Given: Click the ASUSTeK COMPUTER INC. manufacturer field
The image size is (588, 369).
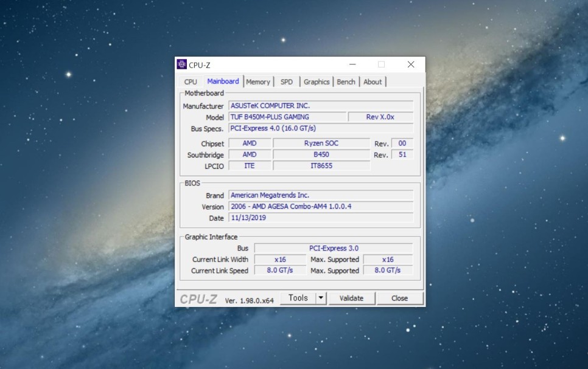Looking at the screenshot, I should (321, 106).
